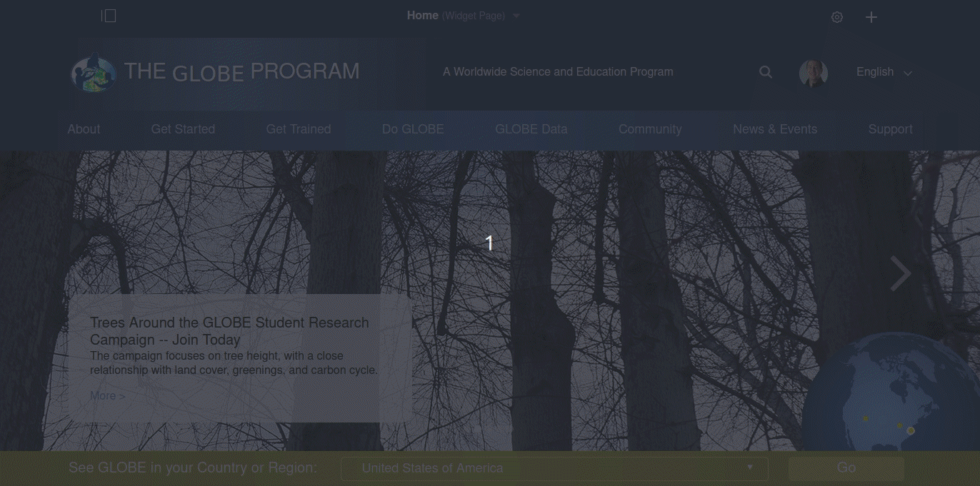The image size is (980, 486).
Task: Open the English language dropdown
Action: (884, 72)
